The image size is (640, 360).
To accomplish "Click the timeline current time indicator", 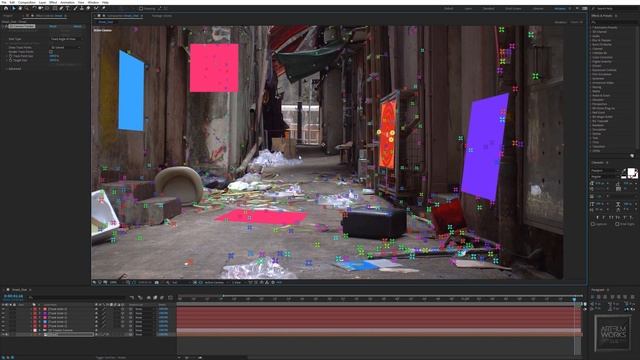I will [574, 299].
